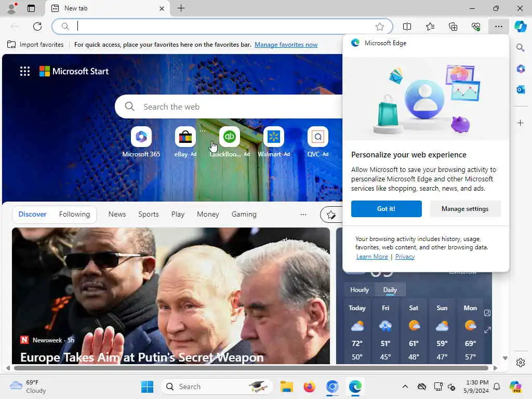Open Browser essentials heart icon
The width and height of the screenshot is (532, 399).
click(476, 26)
